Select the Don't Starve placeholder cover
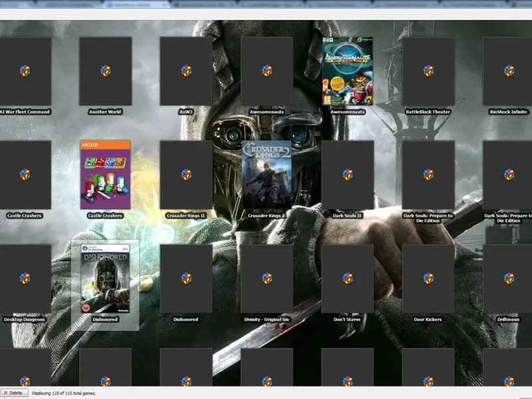Viewport: 532px width, 399px height. [347, 279]
